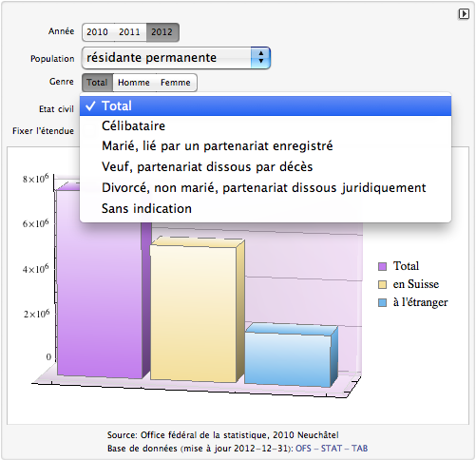Open the STAT – TAB link
The image size is (476, 460).
point(344,449)
